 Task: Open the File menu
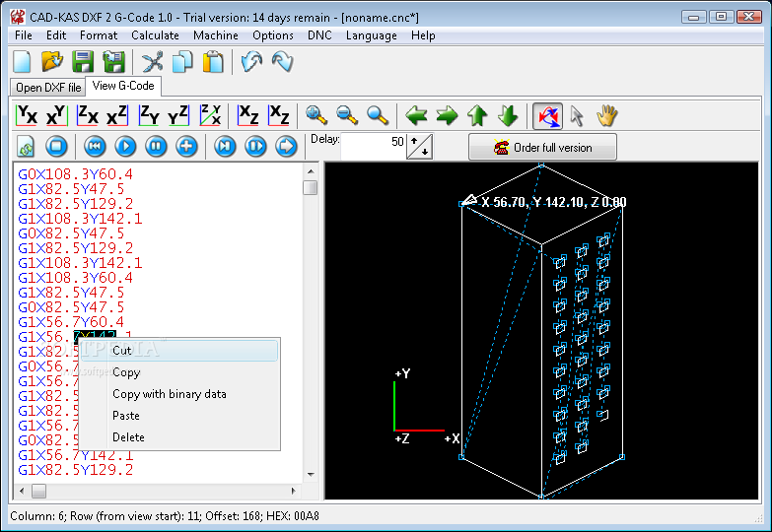coord(23,35)
